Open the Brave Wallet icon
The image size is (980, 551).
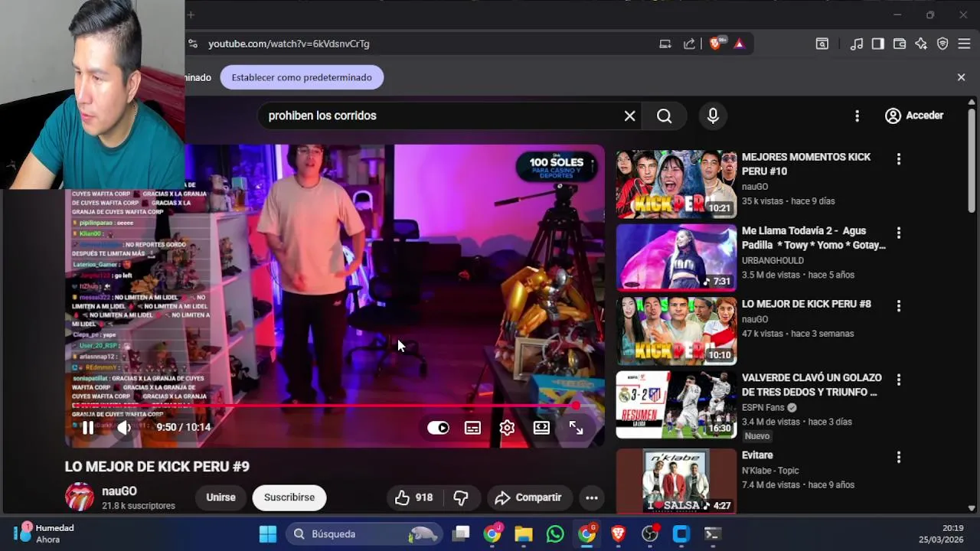pos(900,44)
